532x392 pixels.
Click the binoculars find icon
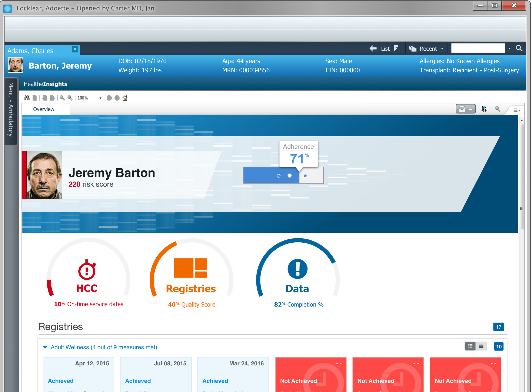tap(27, 98)
